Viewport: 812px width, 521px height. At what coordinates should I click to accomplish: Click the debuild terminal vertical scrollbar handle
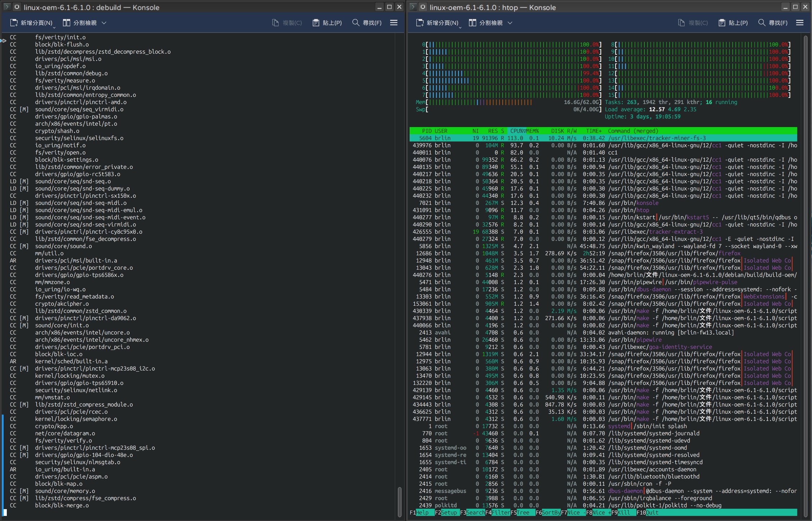(x=399, y=502)
